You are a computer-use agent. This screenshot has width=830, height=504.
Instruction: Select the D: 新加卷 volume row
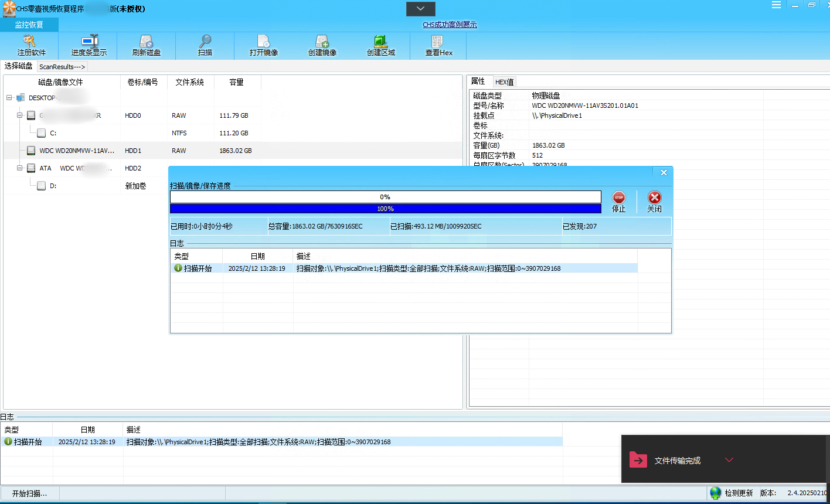point(233,186)
